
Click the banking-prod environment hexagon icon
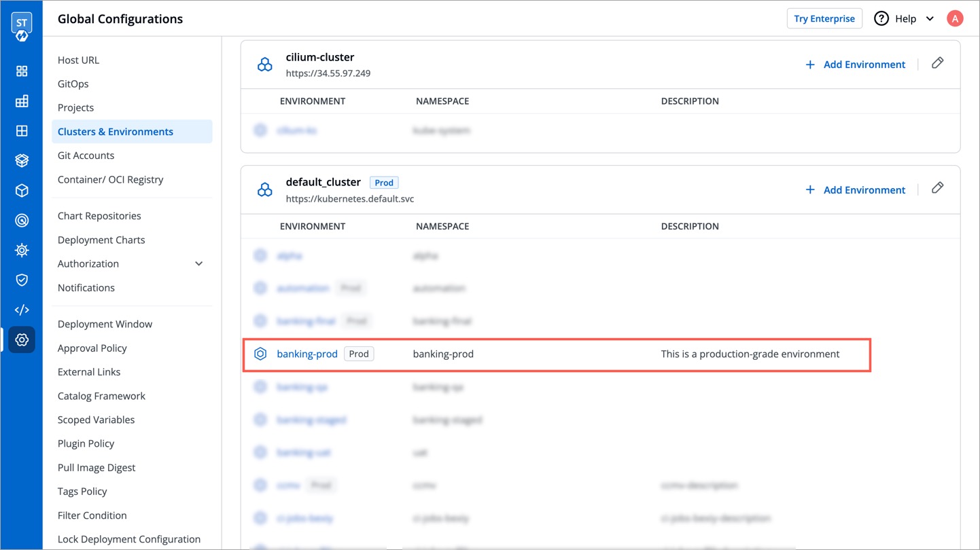click(x=260, y=354)
